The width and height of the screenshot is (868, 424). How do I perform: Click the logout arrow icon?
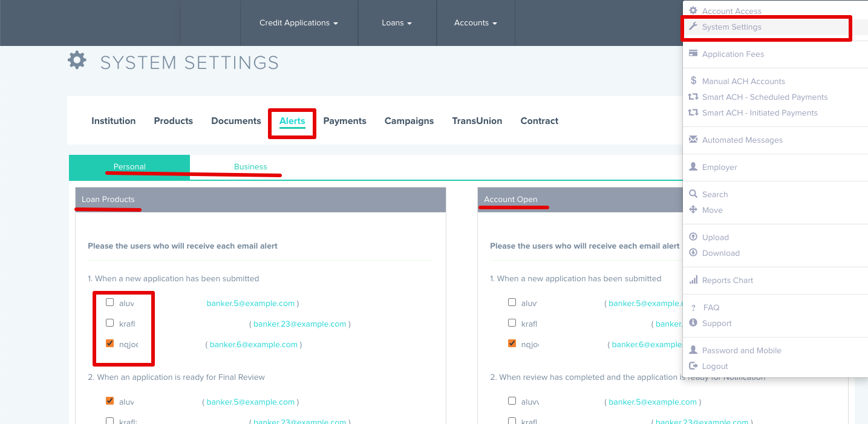click(x=693, y=365)
